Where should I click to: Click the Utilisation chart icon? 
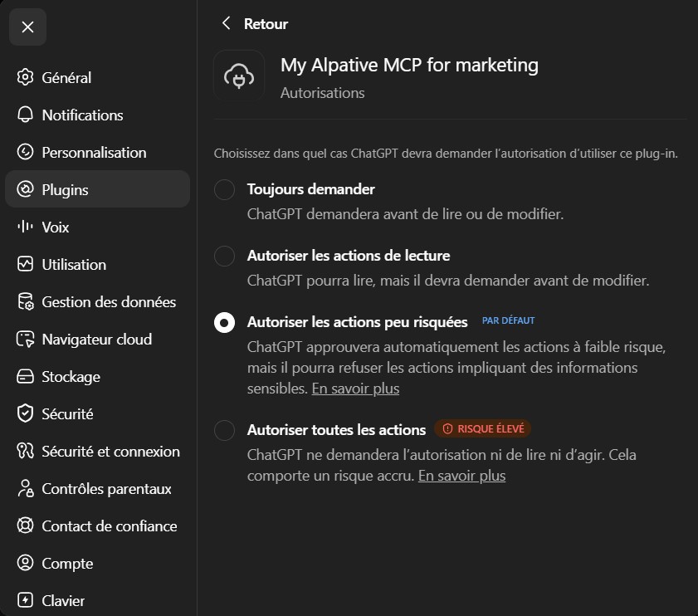point(26,264)
